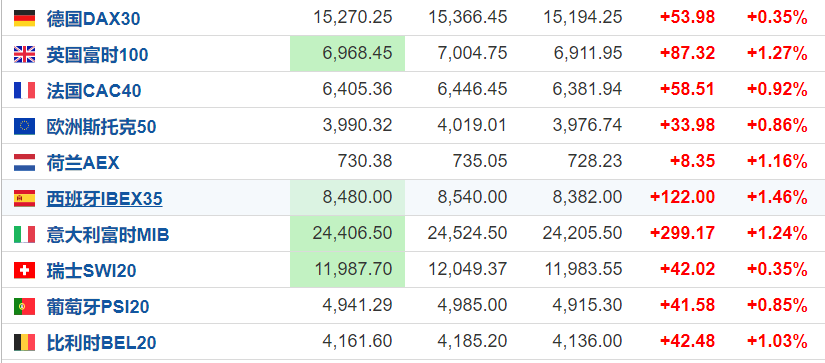Open the 法国CAC40 index link
This screenshot has height=363, width=825.
point(94,91)
